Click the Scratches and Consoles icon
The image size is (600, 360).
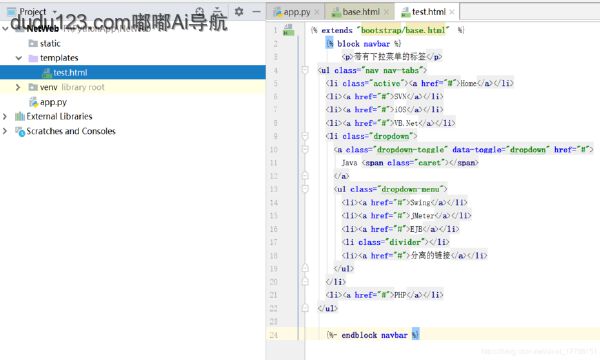[x=20, y=131]
